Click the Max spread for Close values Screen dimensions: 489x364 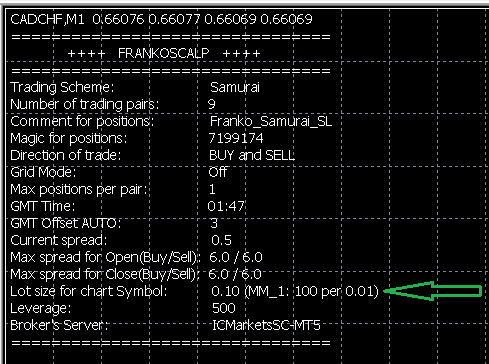tap(235, 274)
